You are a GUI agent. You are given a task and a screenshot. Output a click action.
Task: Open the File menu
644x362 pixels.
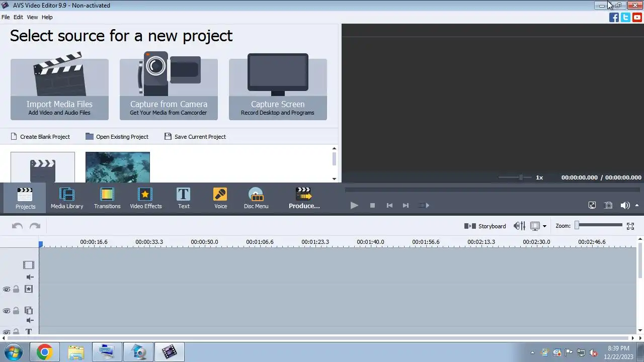coord(6,17)
